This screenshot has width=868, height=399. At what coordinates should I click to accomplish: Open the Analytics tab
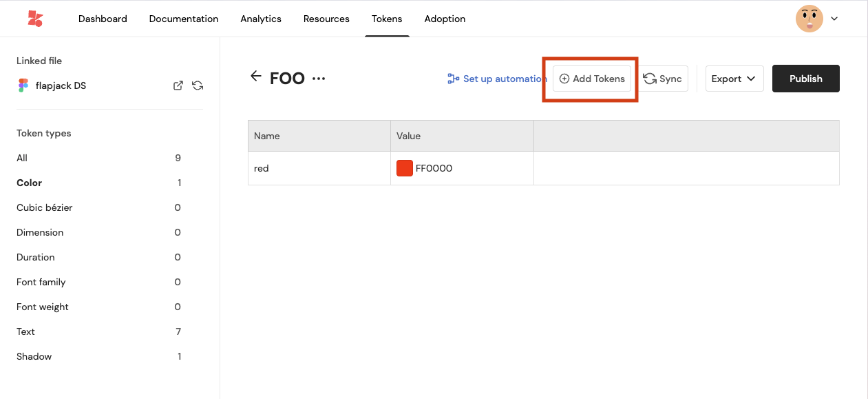(261, 19)
